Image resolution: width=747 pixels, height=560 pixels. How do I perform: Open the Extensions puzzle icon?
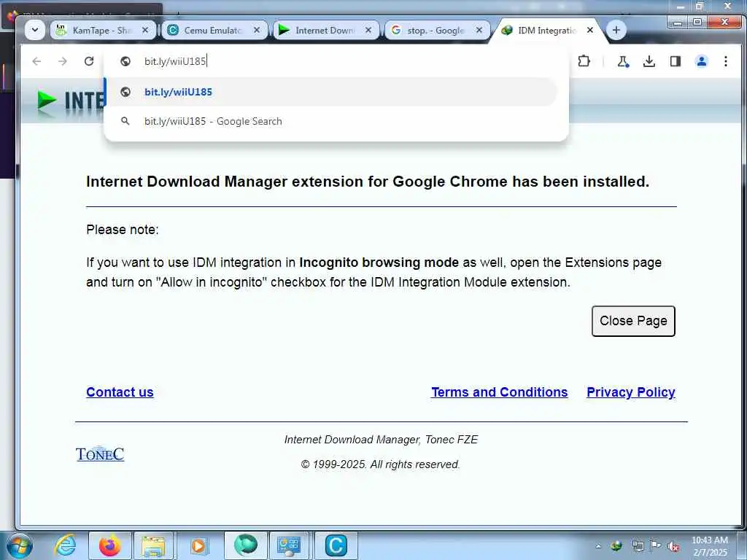[x=584, y=61]
